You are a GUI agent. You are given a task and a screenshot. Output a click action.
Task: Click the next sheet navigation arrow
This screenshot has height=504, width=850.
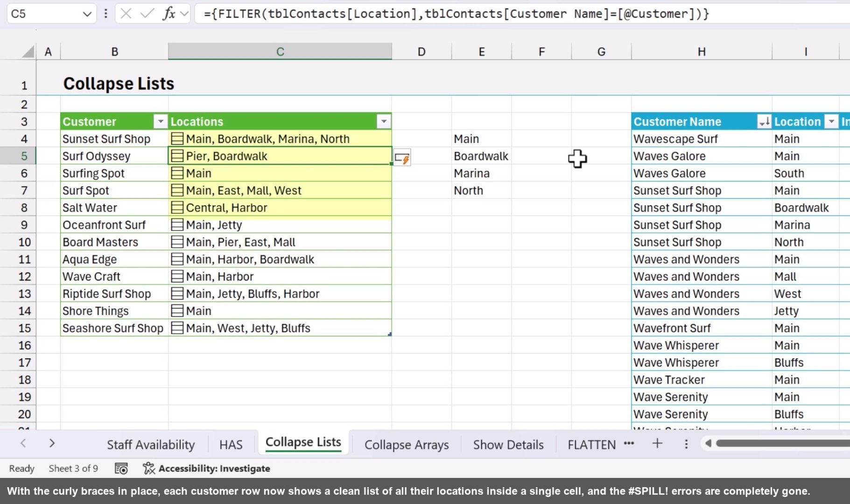point(52,443)
